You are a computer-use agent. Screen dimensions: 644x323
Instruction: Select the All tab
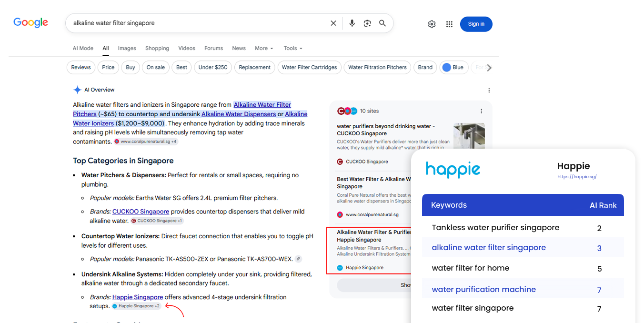coord(106,48)
